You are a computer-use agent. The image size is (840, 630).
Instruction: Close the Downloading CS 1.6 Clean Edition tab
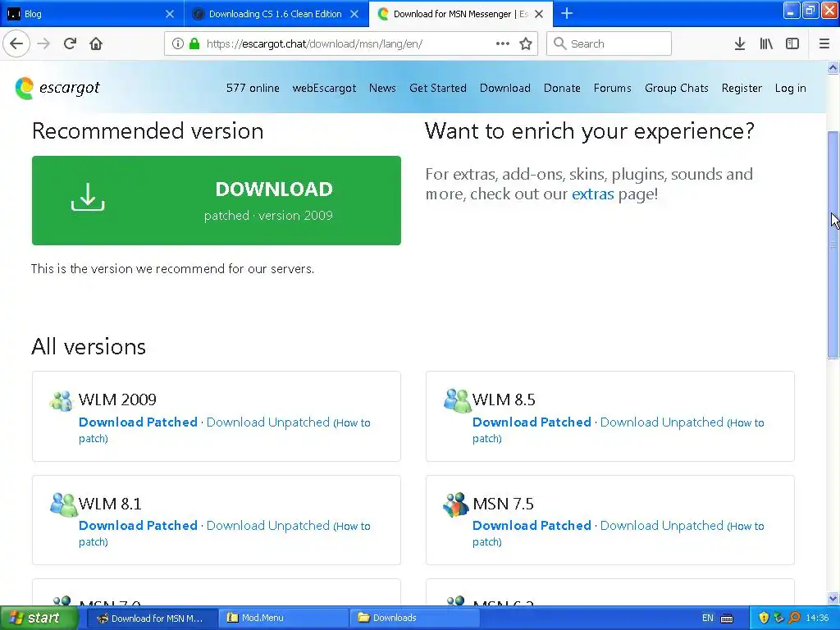point(354,14)
